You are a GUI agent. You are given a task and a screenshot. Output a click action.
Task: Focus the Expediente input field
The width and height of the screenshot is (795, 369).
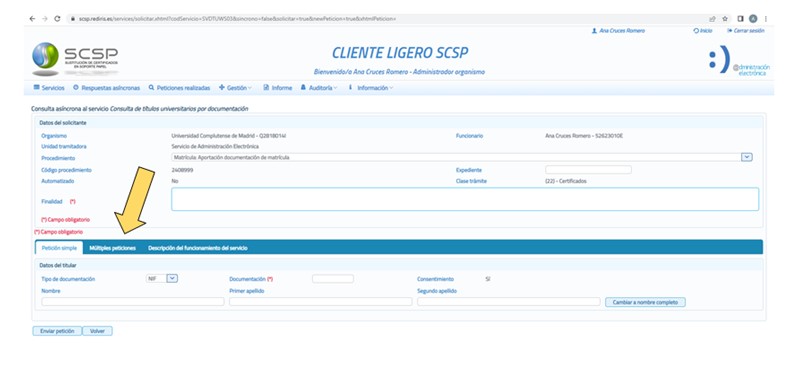point(588,170)
